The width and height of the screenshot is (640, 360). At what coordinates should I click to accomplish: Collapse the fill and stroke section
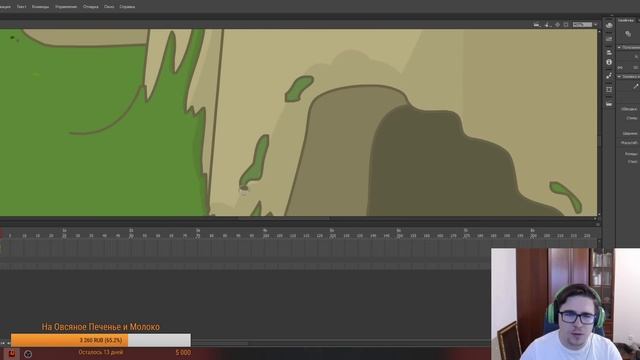(619, 76)
